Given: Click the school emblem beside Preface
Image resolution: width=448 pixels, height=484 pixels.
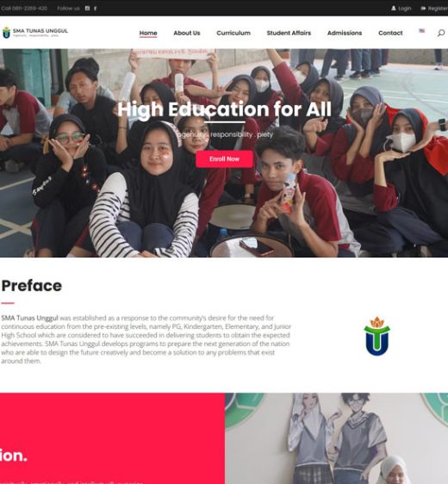Looking at the screenshot, I should pos(376,336).
